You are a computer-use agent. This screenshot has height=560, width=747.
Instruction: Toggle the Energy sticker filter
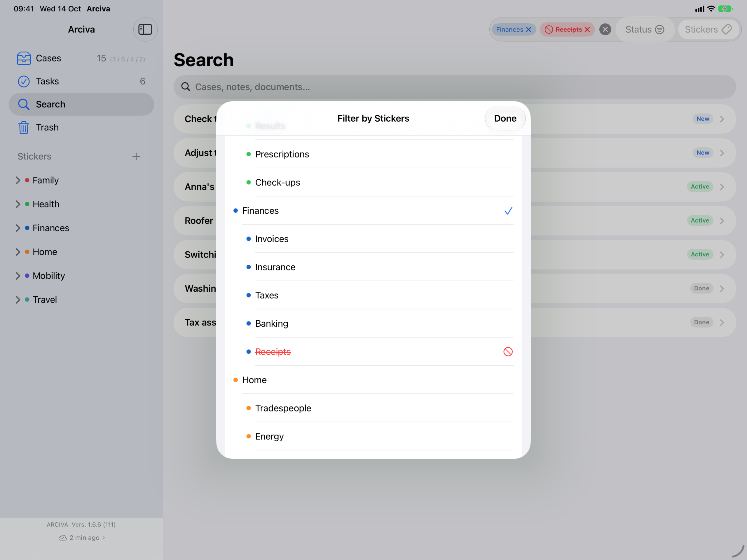click(x=373, y=436)
